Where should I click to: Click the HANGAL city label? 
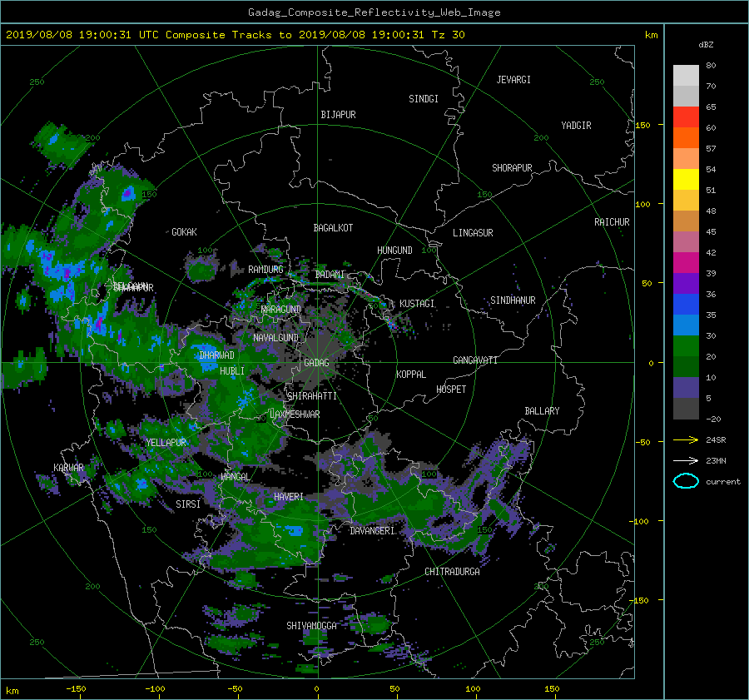235,477
